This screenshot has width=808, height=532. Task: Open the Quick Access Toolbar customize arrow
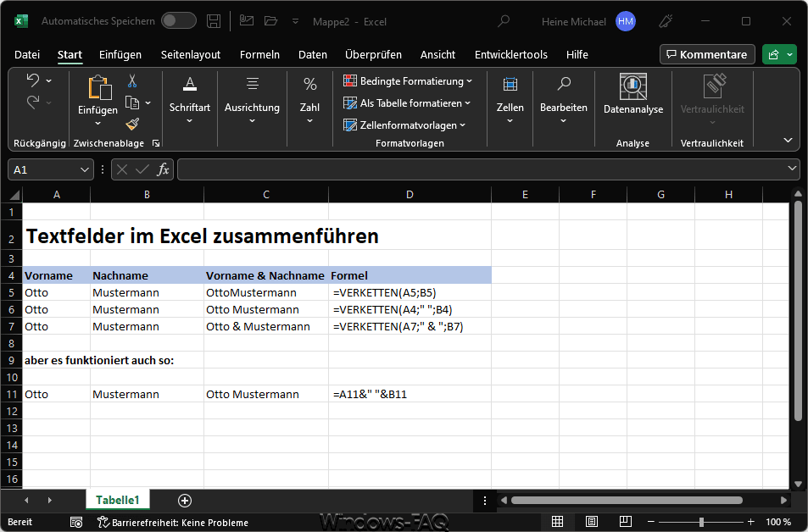point(295,21)
